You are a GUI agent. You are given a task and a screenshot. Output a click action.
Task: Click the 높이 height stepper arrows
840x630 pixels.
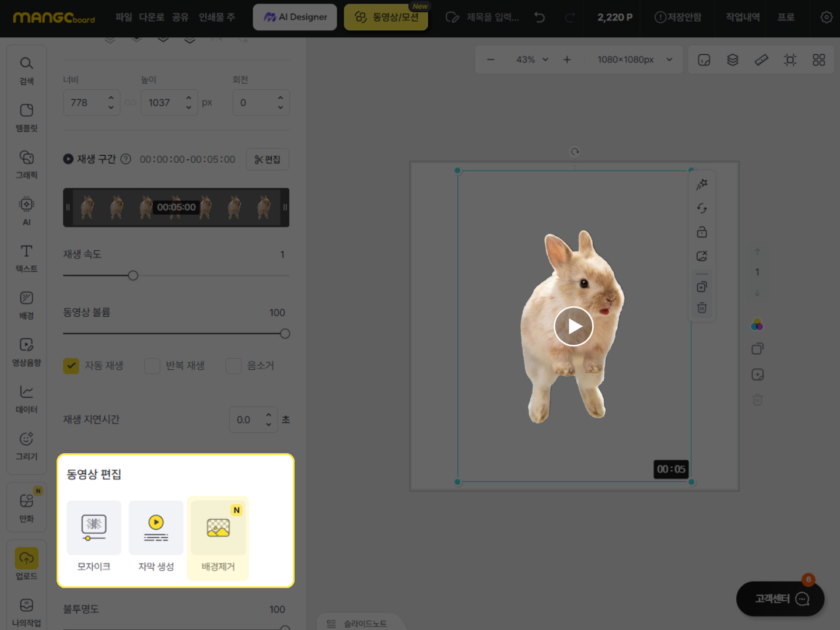pyautogui.click(x=188, y=103)
